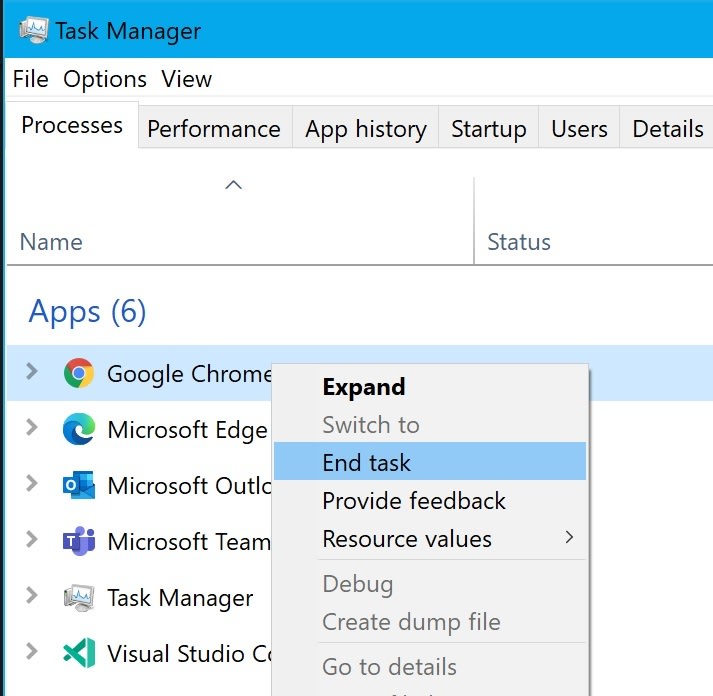The width and height of the screenshot is (713, 696).
Task: Click the Visual Studio Code app icon
Action: click(79, 653)
